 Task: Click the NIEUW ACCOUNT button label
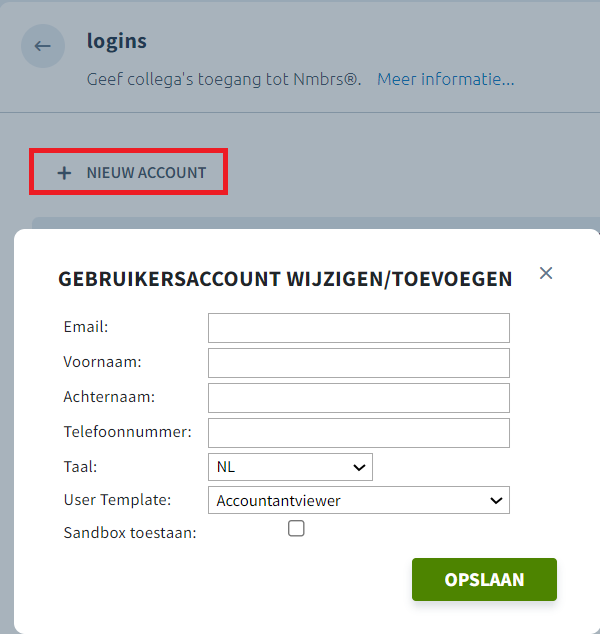pyautogui.click(x=146, y=173)
